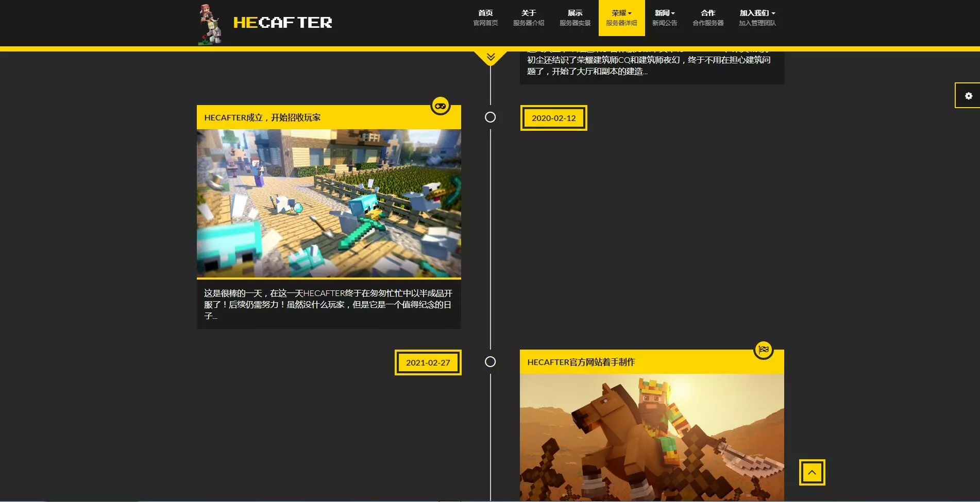Click the 2021-02-27 date badge

click(428, 362)
